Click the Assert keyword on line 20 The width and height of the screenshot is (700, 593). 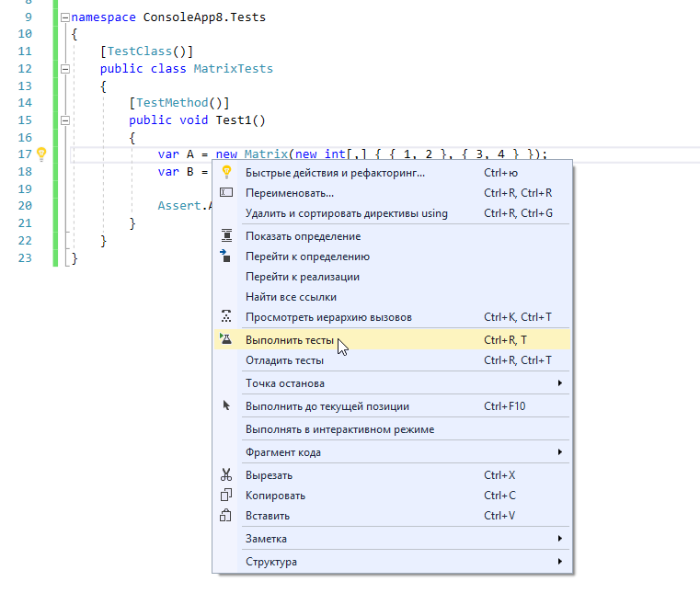179,206
